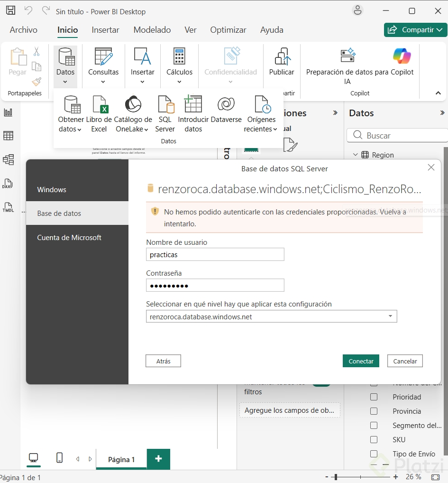Undo the last action in title bar
Viewport: 448px width, 483px height.
pyautogui.click(x=28, y=11)
